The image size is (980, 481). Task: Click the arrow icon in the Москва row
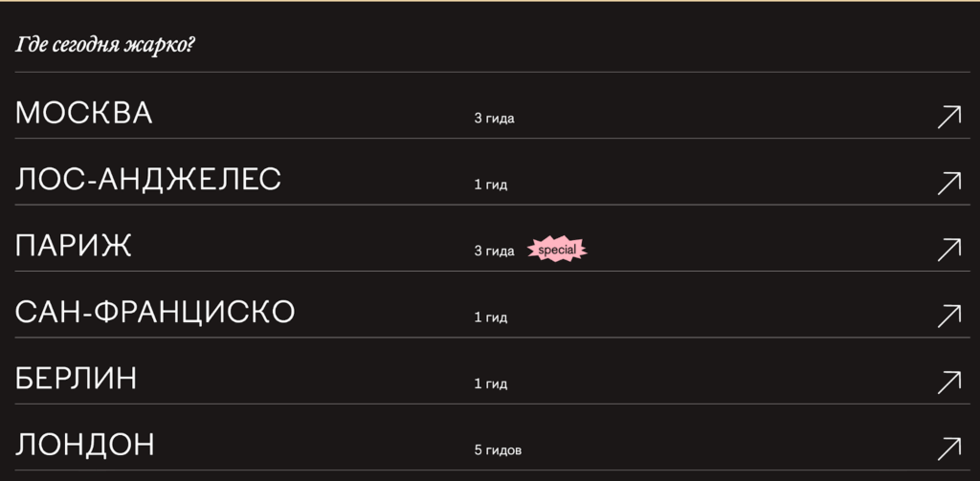948,117
